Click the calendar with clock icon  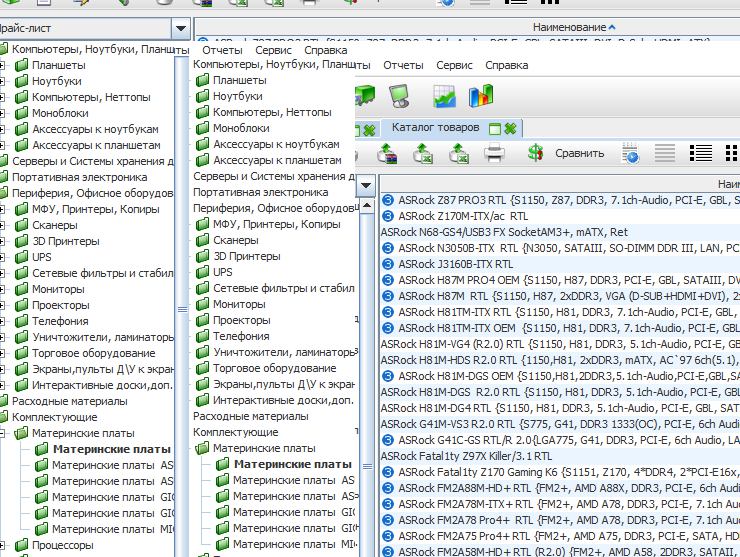point(631,153)
